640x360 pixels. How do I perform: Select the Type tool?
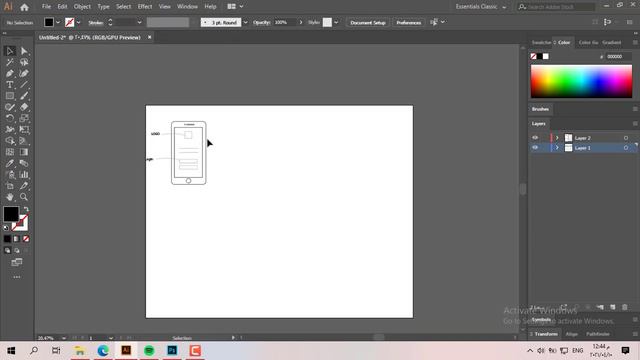click(x=10, y=84)
